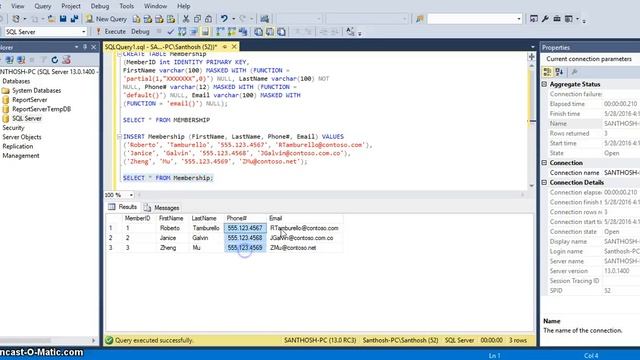Viewport: 640px width, 360px height.
Task: Open Object Explorer window position dropdown
Action: [76, 47]
